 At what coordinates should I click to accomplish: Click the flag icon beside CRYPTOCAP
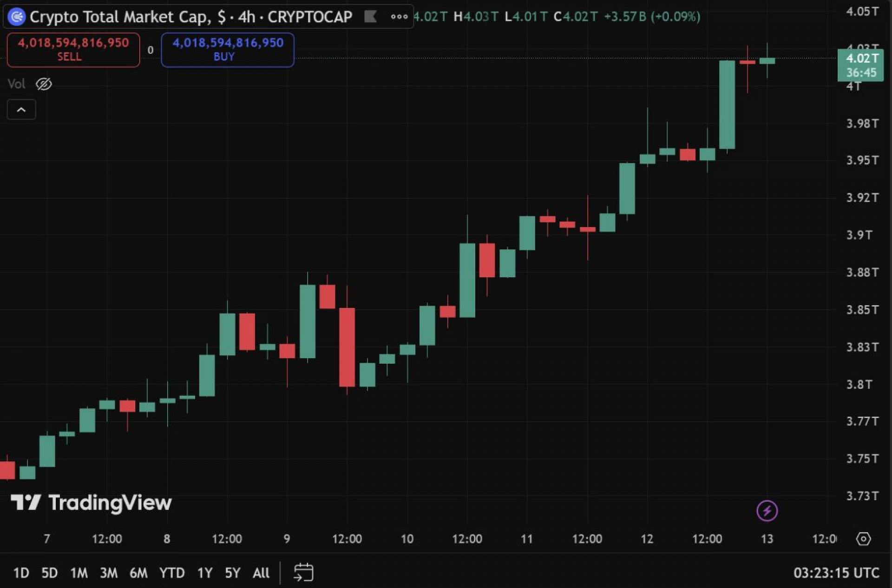click(370, 17)
